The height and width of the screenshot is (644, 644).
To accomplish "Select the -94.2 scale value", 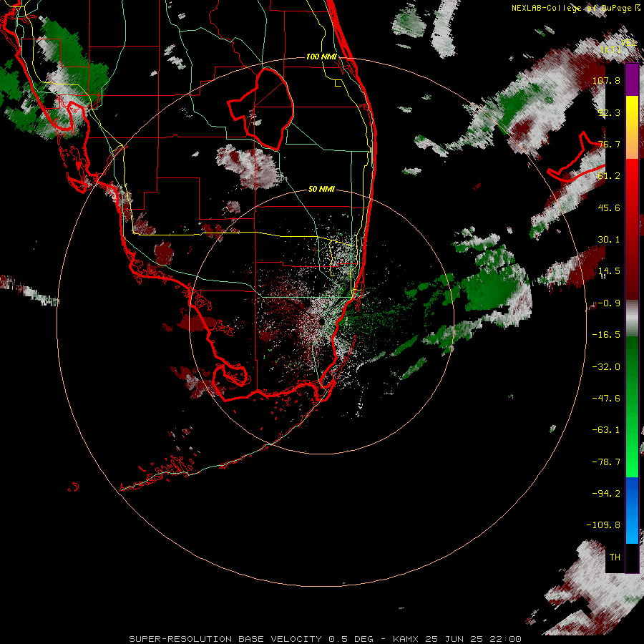I will pyautogui.click(x=606, y=494).
